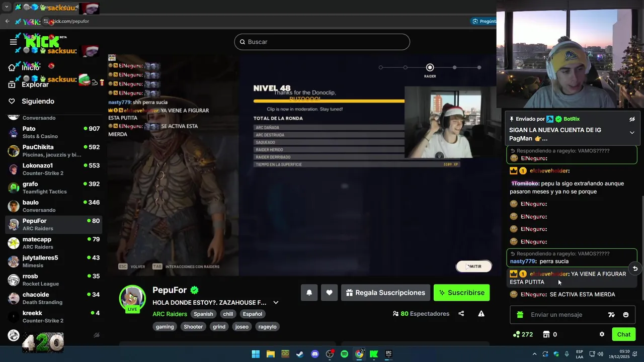Share the stream via share icon
The width and height of the screenshot is (644, 362).
pyautogui.click(x=461, y=314)
